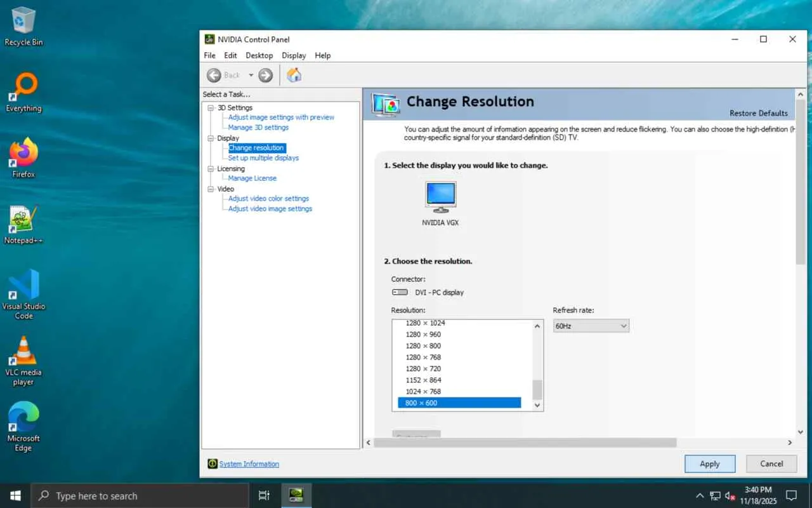Open Adjust video color settings task
The image size is (812, 508).
point(268,199)
